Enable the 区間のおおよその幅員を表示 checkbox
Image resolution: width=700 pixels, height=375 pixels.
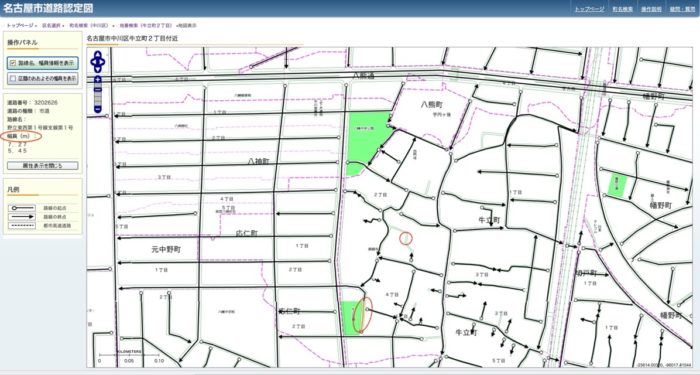point(13,78)
